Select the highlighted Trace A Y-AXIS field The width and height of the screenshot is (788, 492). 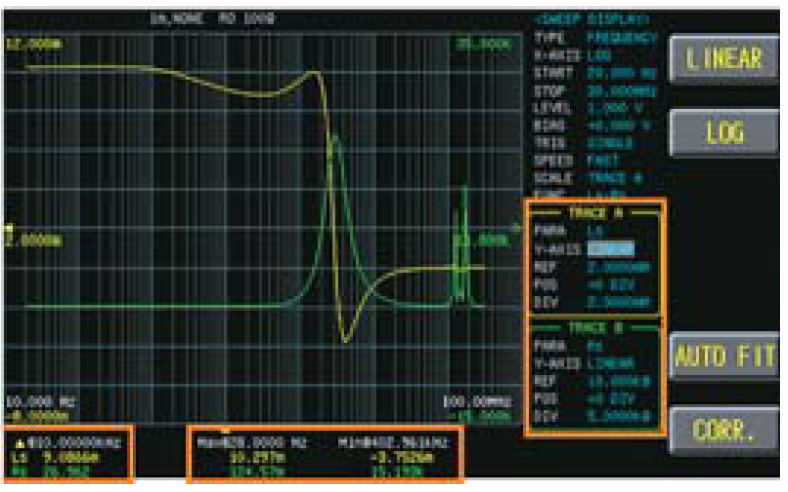(x=611, y=249)
